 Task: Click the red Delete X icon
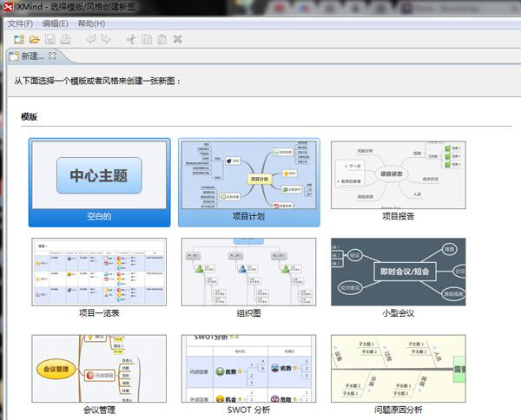[178, 39]
